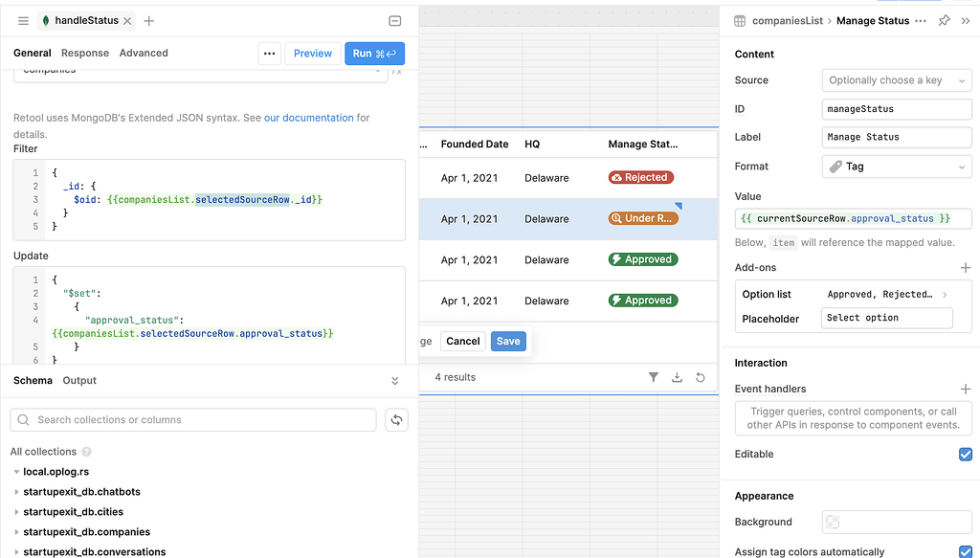Download the companies table results
The width and height of the screenshot is (980, 558).
(677, 377)
